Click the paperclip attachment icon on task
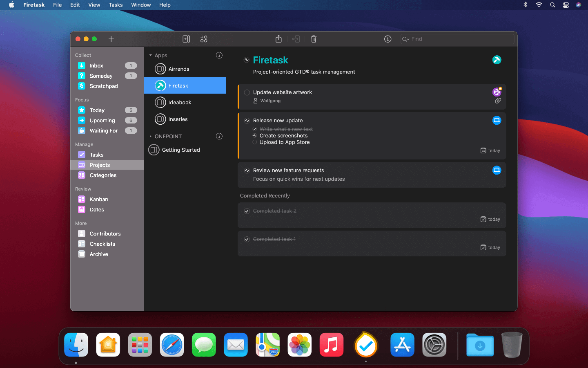Viewport: 588px width, 368px height. point(498,101)
